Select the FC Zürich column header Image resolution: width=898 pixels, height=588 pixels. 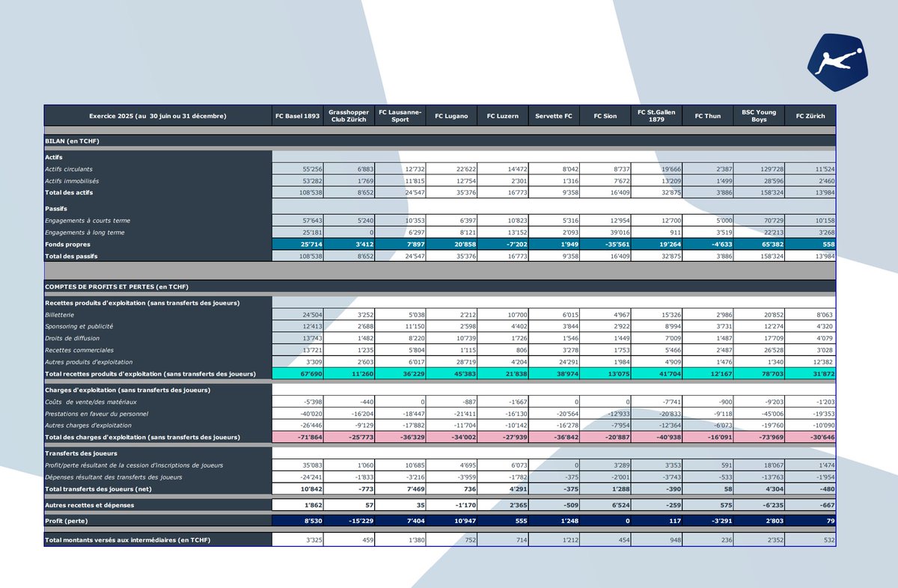pyautogui.click(x=810, y=116)
